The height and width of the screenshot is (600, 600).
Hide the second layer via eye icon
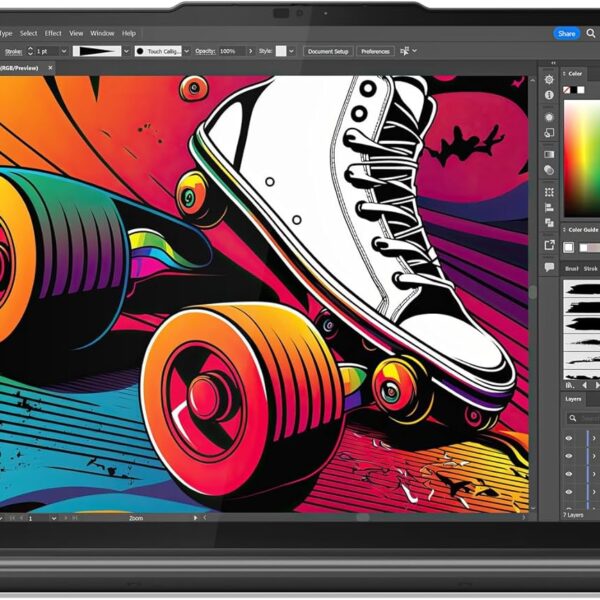(x=569, y=456)
